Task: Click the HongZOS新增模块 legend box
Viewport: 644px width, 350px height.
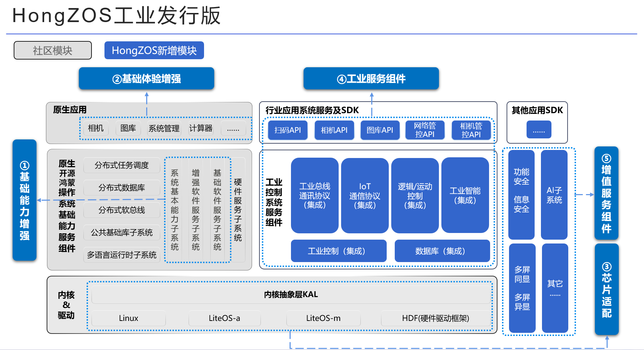Action: point(154,50)
